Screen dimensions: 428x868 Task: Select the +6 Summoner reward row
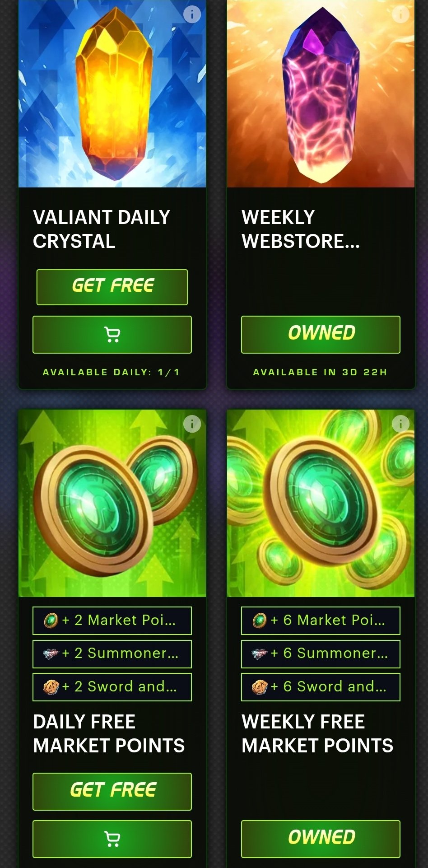(x=321, y=654)
